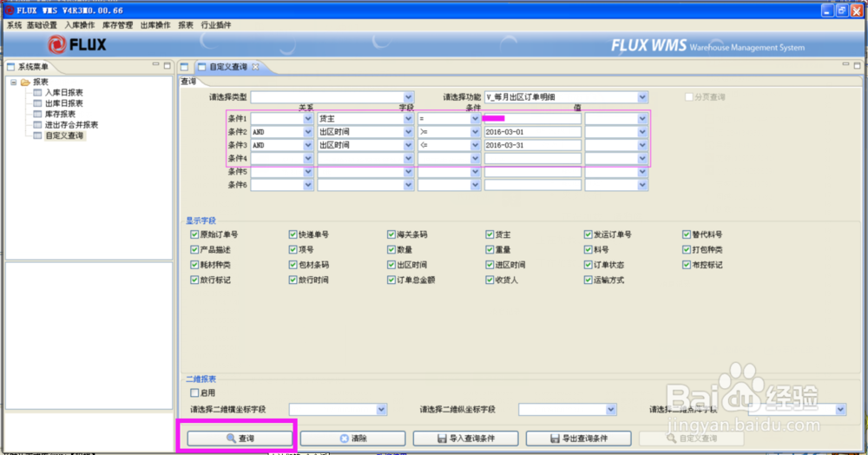Open the 报表 menu in menu bar
This screenshot has width=868, height=455.
point(186,25)
